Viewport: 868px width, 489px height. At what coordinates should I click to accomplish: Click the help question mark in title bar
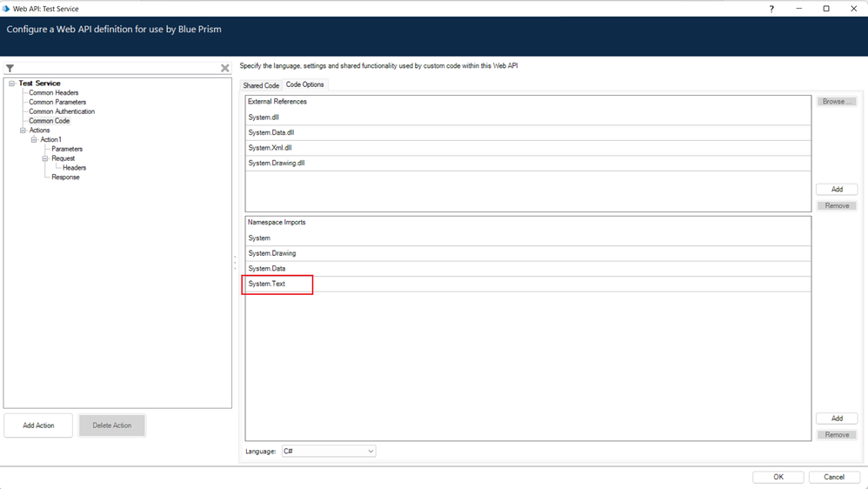[x=771, y=9]
